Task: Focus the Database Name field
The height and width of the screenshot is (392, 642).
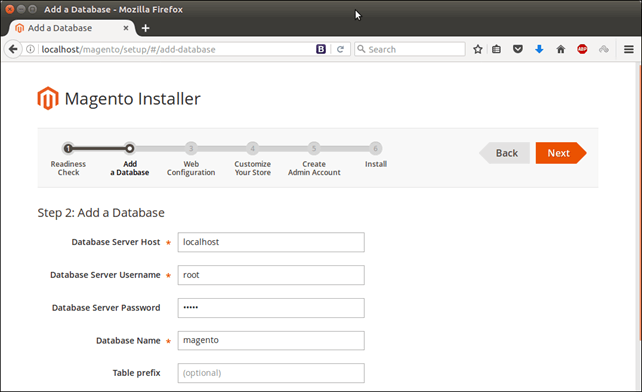Action: [271, 340]
